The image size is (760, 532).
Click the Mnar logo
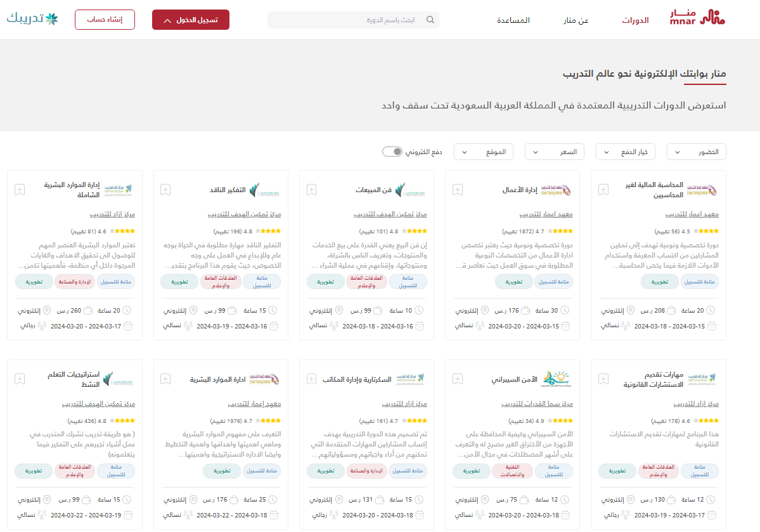click(x=697, y=18)
